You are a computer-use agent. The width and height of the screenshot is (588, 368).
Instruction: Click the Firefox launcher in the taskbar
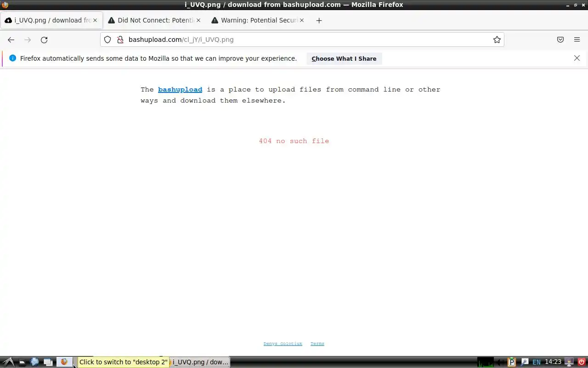point(64,362)
